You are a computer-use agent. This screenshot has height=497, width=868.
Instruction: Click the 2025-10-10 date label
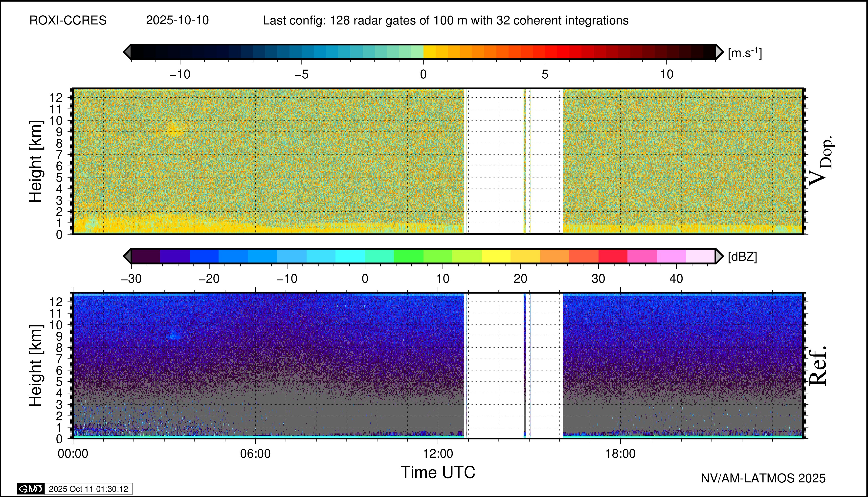click(x=177, y=21)
